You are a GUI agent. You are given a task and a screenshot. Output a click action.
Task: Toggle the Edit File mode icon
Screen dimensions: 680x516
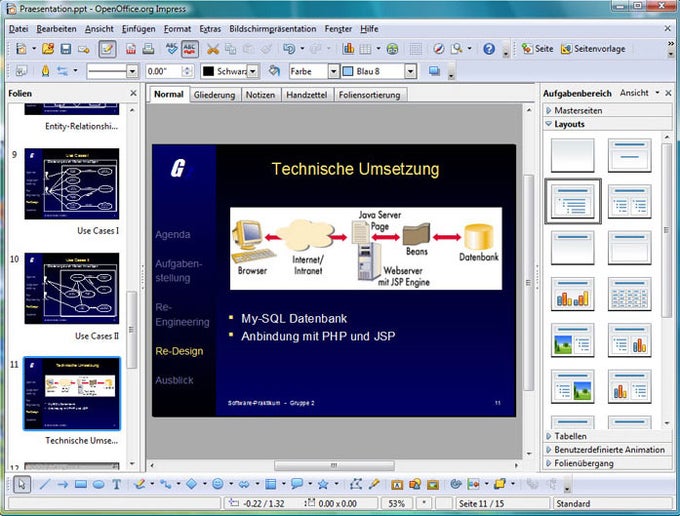[x=107, y=49]
